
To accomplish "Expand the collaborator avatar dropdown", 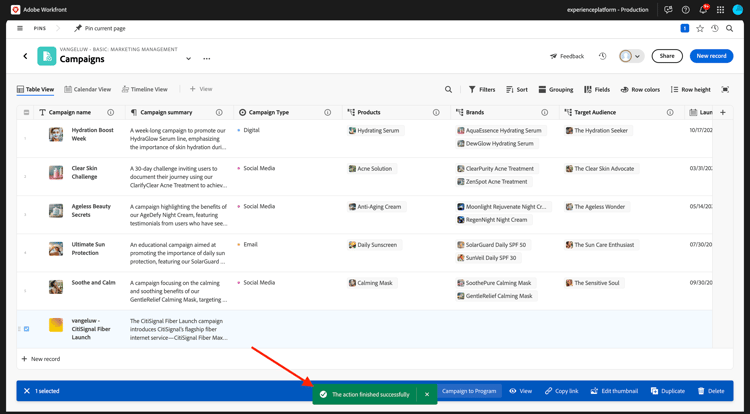I will click(631, 56).
